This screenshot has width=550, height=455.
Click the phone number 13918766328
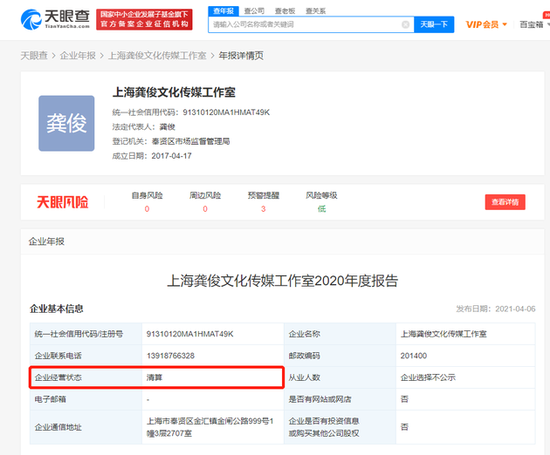[170, 356]
